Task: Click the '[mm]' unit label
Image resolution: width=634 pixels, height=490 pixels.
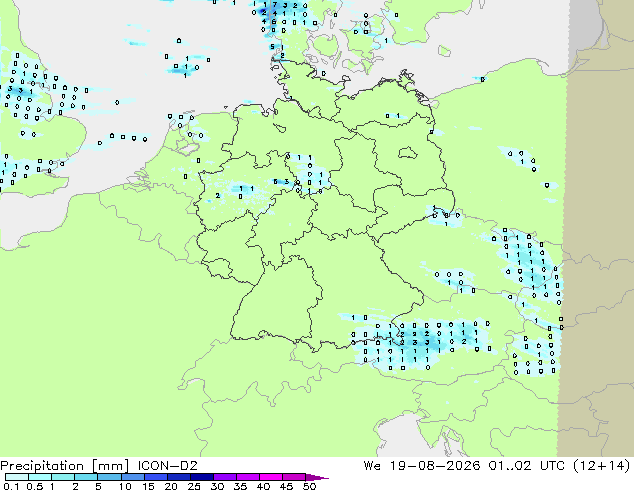Action: point(110,466)
